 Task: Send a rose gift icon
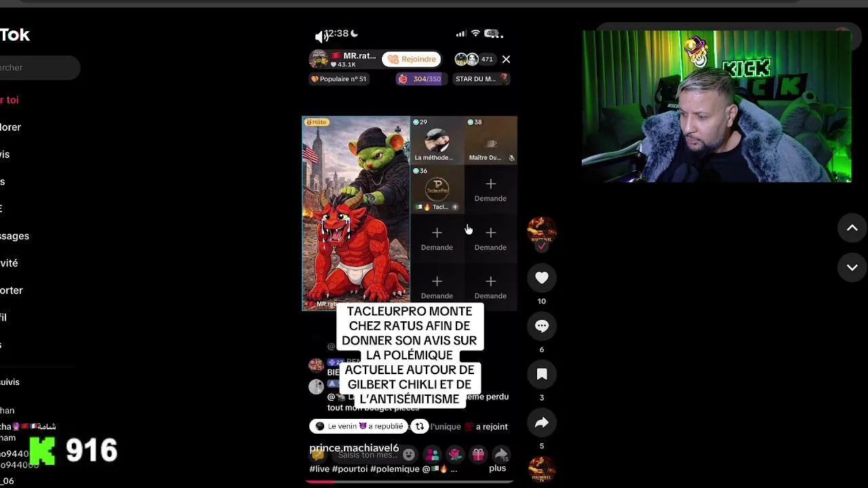coord(455,455)
